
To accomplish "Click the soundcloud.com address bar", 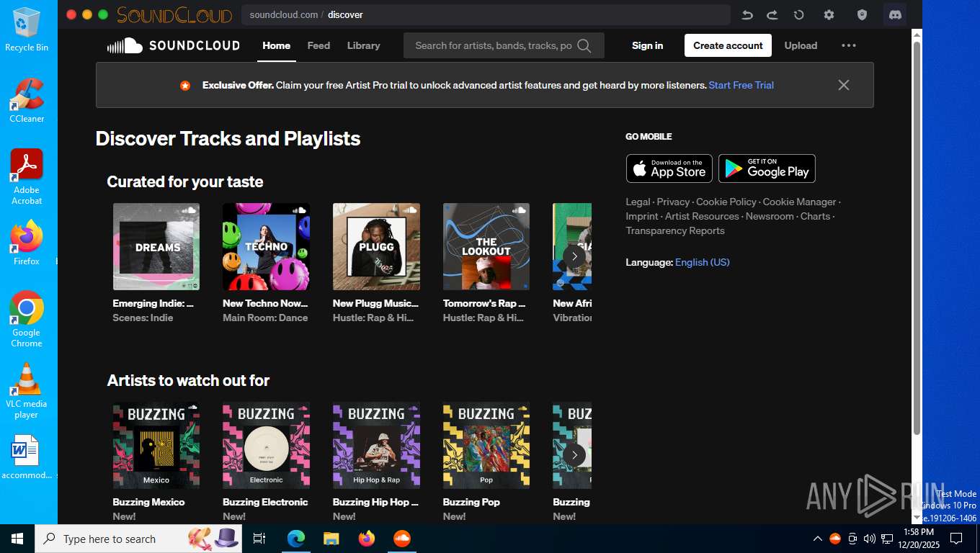I will coord(486,14).
